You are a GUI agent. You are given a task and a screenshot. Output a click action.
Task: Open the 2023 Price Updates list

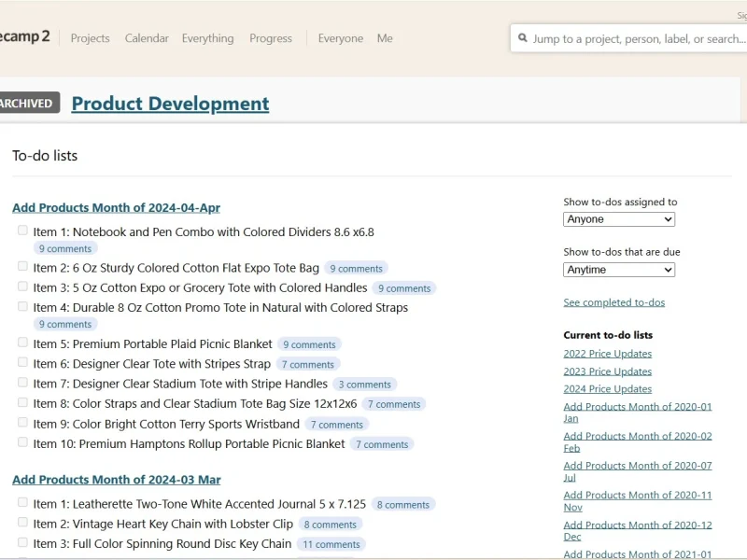[x=608, y=371]
